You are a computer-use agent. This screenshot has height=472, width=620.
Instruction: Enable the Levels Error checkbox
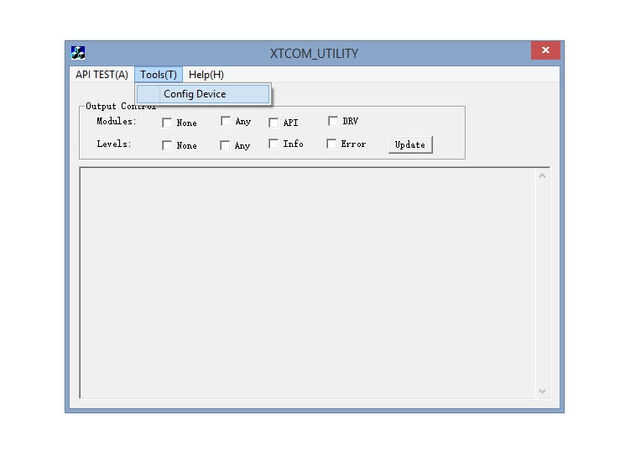pyautogui.click(x=331, y=143)
